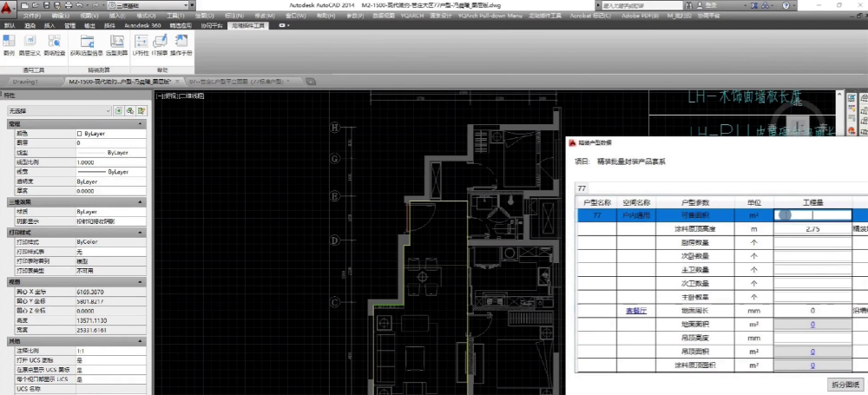868x395 pixels.
Task: Click the 客餐厅 link in the table
Action: pyautogui.click(x=637, y=310)
